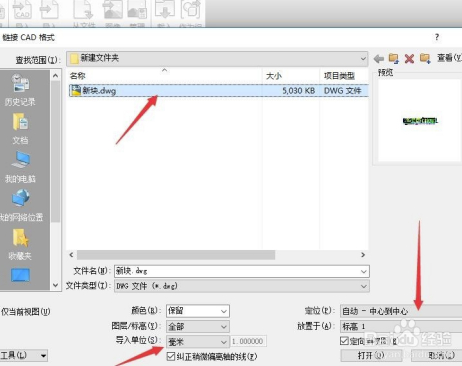
Task: Click the horizontal scrollbar thumb of file list
Action: [176, 255]
